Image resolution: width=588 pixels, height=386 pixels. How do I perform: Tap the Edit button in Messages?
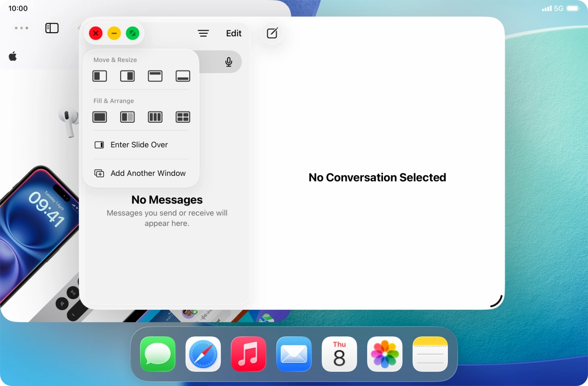coord(233,33)
